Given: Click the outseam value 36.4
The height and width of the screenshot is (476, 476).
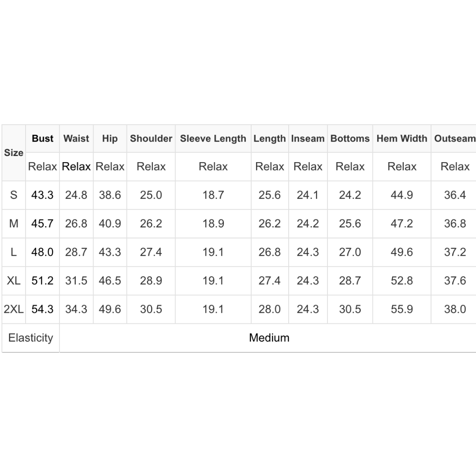Looking at the screenshot, I should [454, 195].
